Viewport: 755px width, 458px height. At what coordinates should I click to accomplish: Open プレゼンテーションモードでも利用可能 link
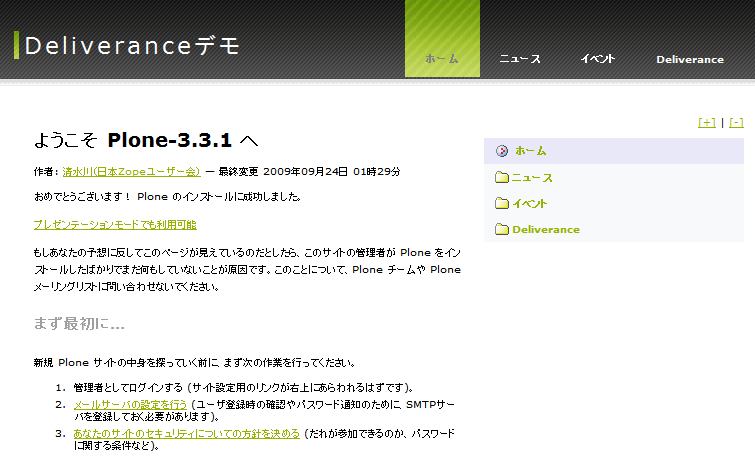(x=115, y=224)
